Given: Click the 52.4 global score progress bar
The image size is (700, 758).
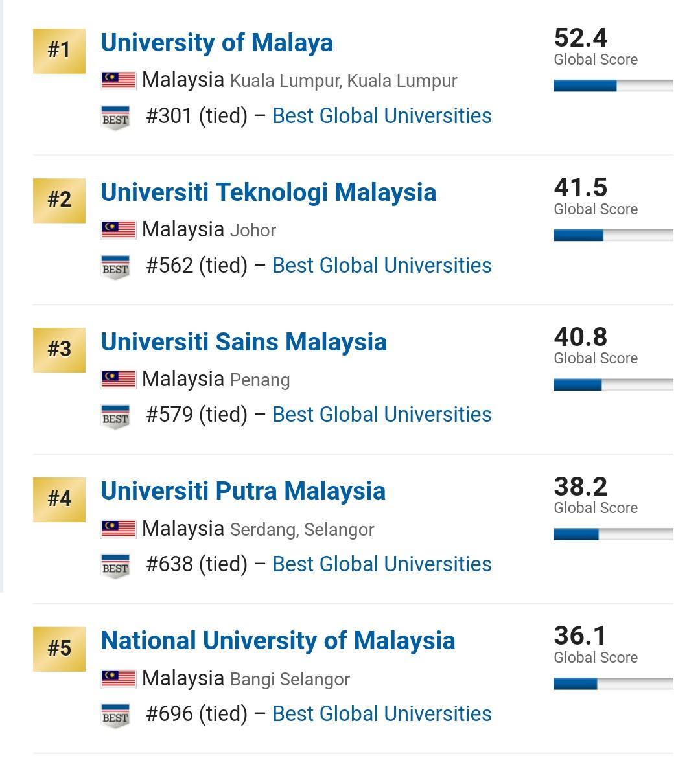Looking at the screenshot, I should coord(613,86).
